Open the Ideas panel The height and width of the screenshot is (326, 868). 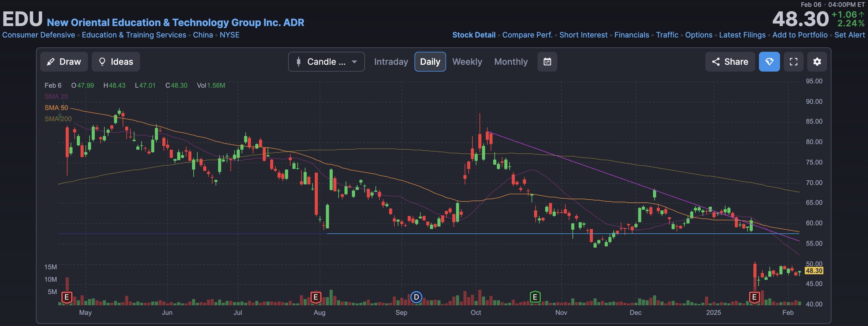116,62
